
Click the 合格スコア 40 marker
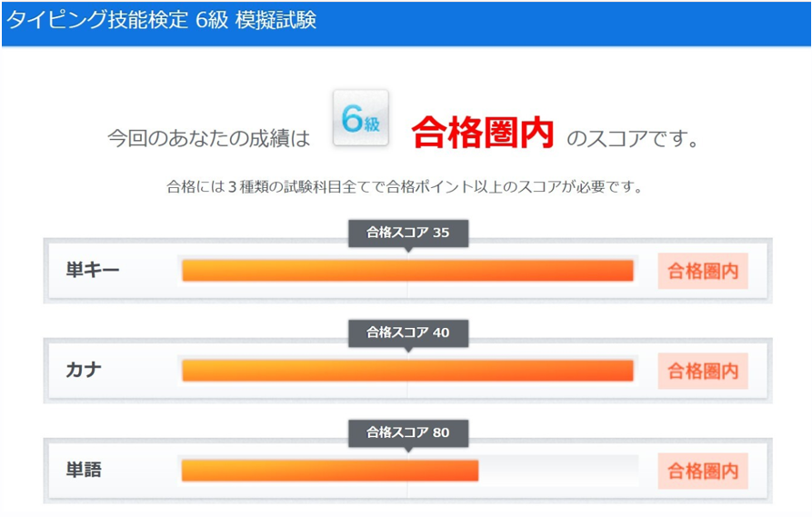point(407,333)
